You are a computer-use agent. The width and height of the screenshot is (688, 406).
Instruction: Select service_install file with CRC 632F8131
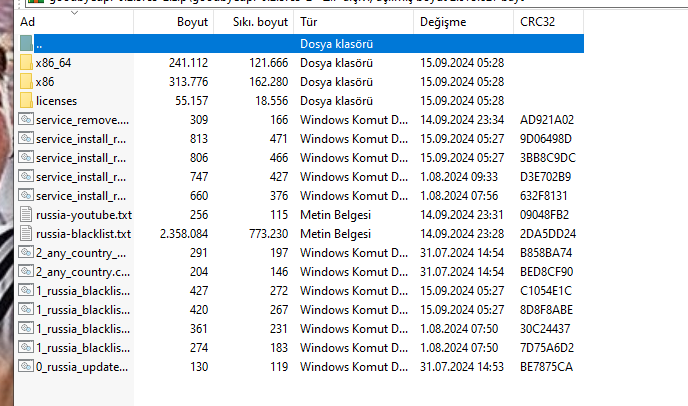82,196
